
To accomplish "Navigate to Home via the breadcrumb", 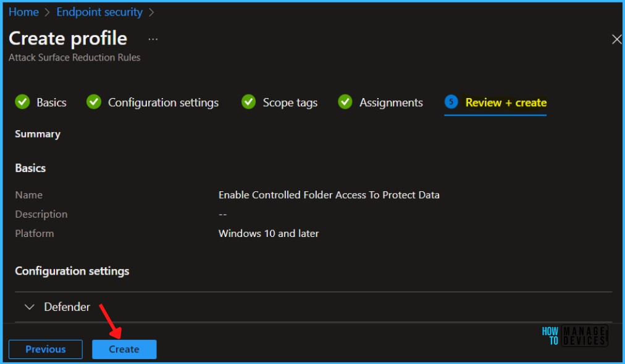I will click(23, 12).
